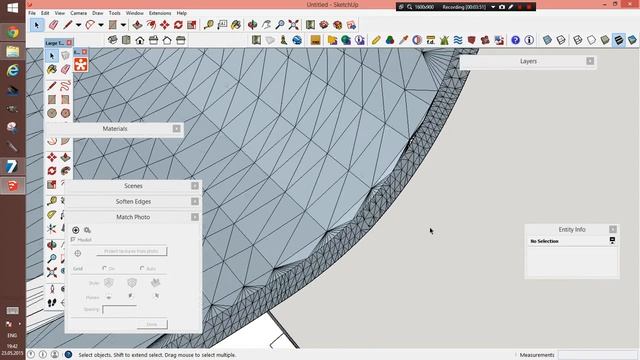The image size is (640, 360).
Task: Click the Done button in Match Photo
Action: (x=152, y=324)
